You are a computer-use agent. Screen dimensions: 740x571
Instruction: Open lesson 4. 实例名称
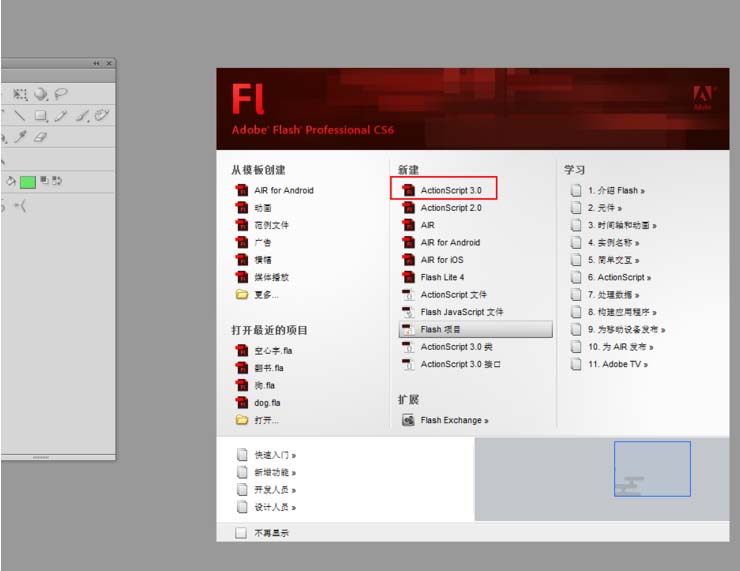coord(605,243)
